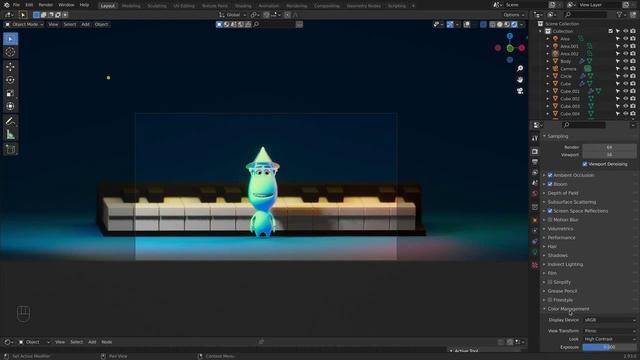Open viewport View menu in header
The image size is (640, 360).
53,24
